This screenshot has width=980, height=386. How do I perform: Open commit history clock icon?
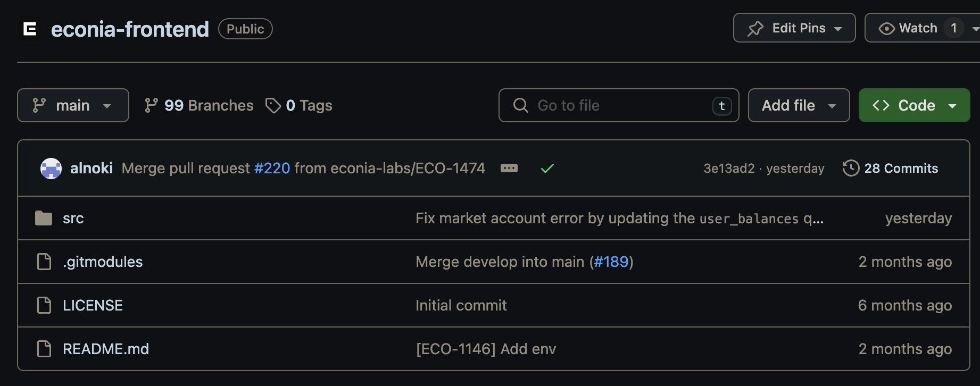[851, 168]
